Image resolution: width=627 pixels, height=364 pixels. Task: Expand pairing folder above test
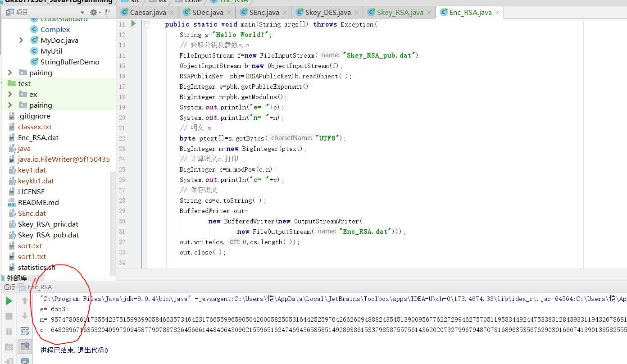10,73
